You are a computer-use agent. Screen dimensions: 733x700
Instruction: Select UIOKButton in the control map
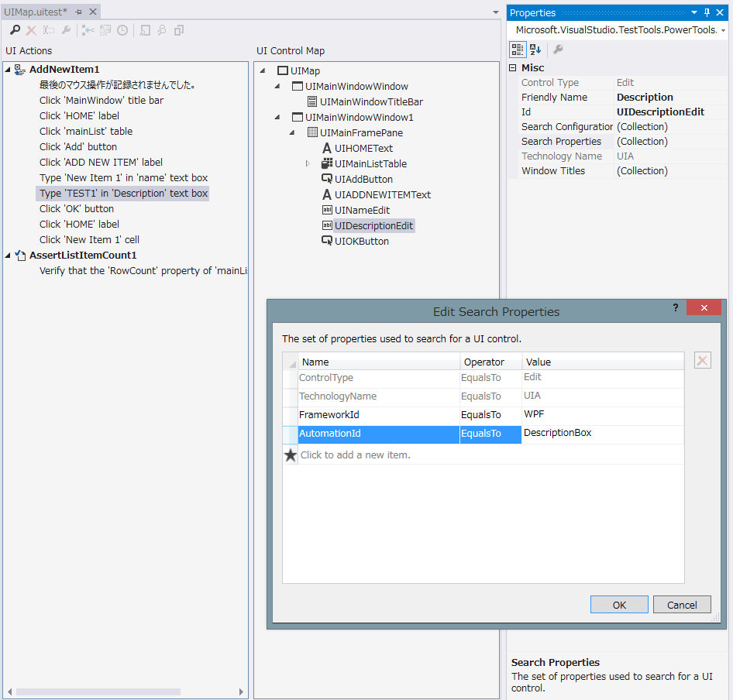pyautogui.click(x=361, y=241)
